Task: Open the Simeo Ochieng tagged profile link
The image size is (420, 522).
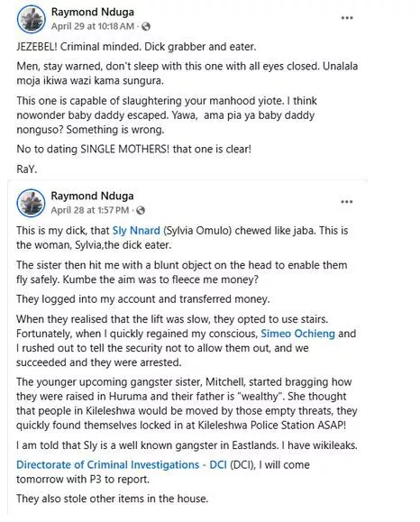Action: coord(297,334)
